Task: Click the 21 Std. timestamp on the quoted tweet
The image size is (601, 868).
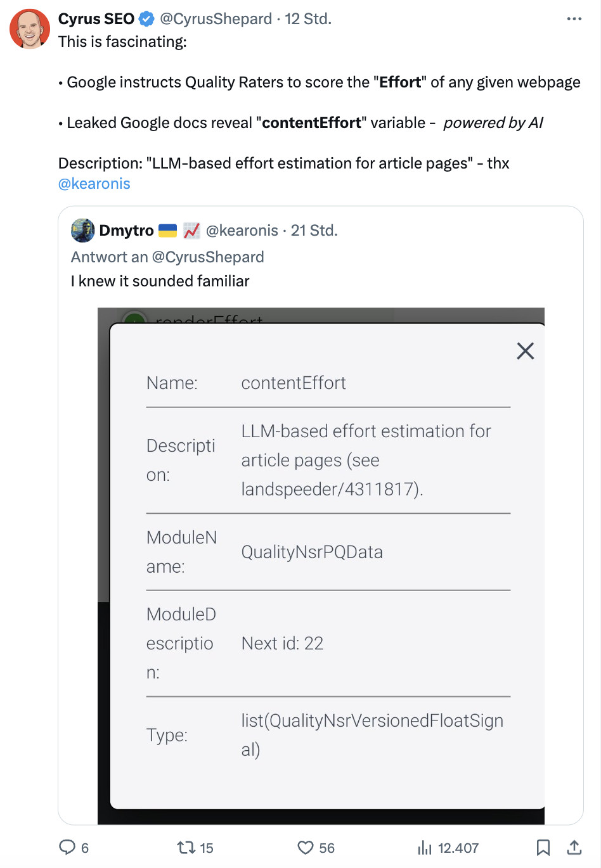Action: (x=314, y=230)
